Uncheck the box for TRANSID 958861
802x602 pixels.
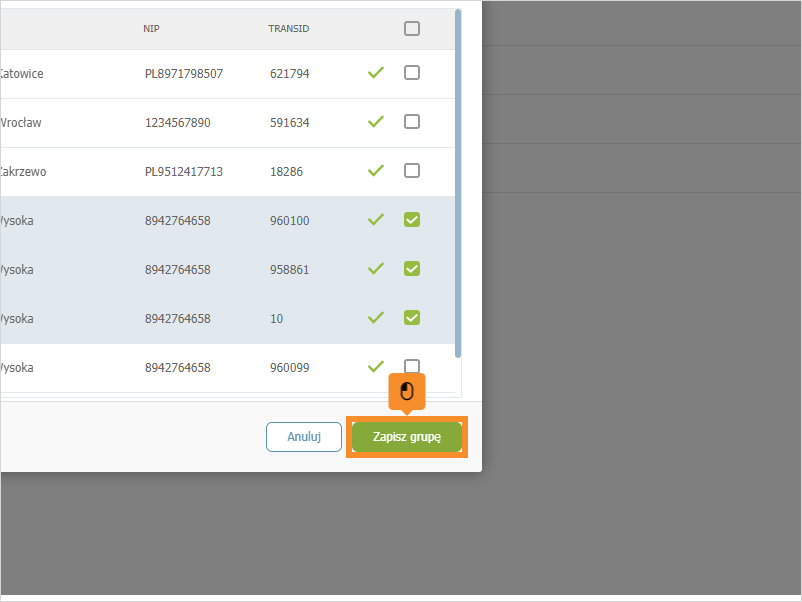[x=412, y=269]
